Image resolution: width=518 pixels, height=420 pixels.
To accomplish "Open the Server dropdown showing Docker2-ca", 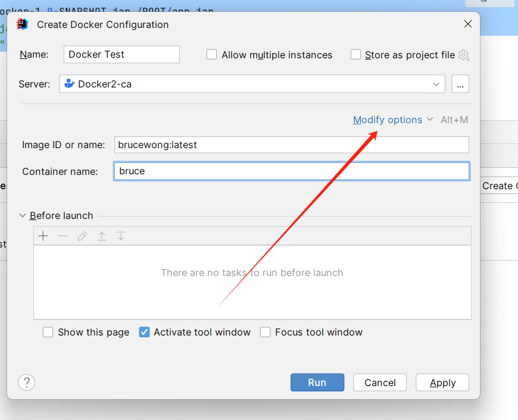I will pos(252,84).
